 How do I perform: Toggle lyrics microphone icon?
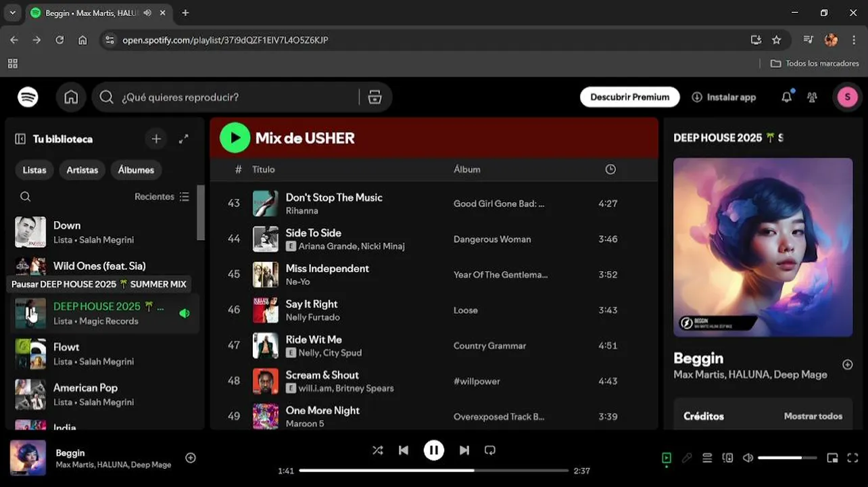coord(687,458)
